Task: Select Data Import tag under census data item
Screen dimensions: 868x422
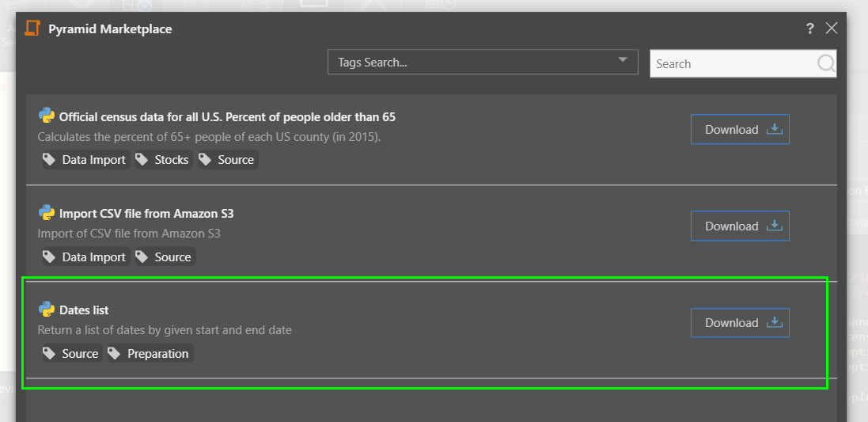Action: pos(85,160)
